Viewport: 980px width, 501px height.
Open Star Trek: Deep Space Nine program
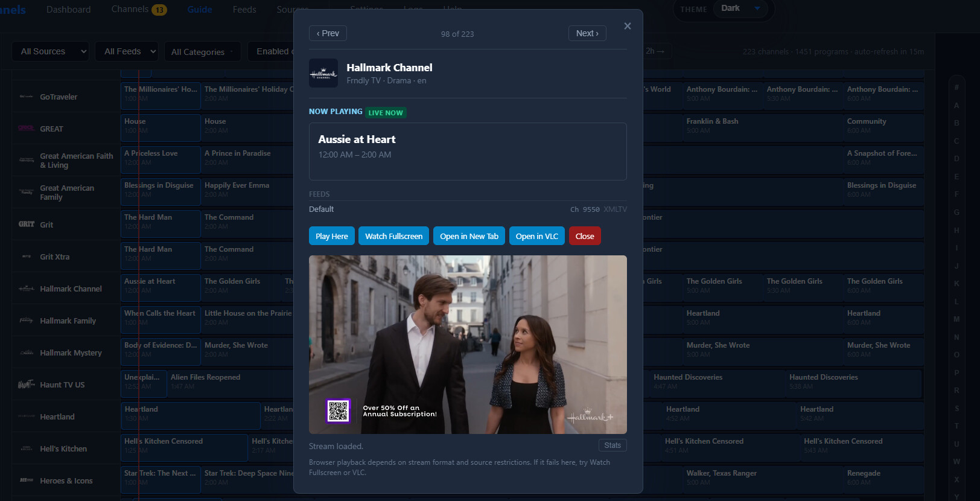point(248,480)
